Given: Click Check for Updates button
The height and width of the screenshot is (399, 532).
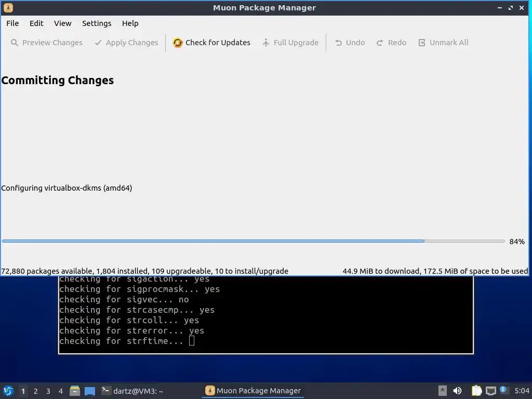Looking at the screenshot, I should (x=211, y=43).
